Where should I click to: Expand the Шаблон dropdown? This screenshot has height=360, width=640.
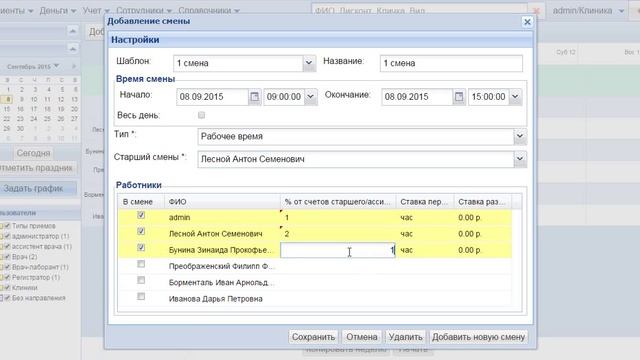pos(309,63)
